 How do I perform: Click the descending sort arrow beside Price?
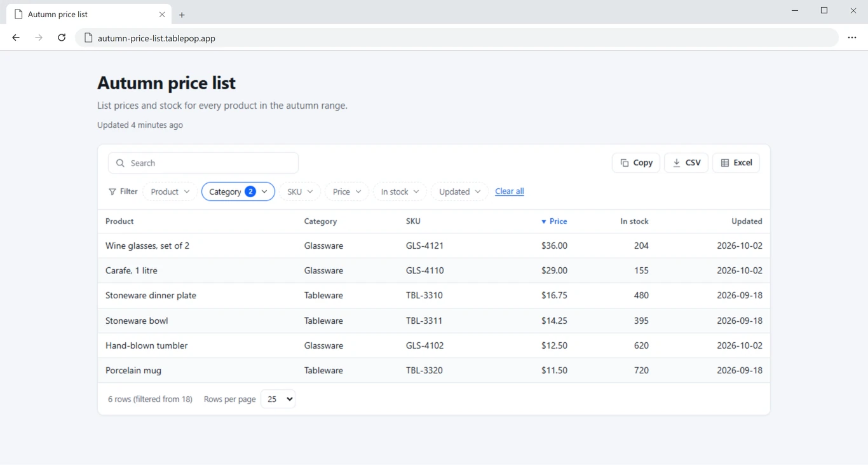click(543, 221)
